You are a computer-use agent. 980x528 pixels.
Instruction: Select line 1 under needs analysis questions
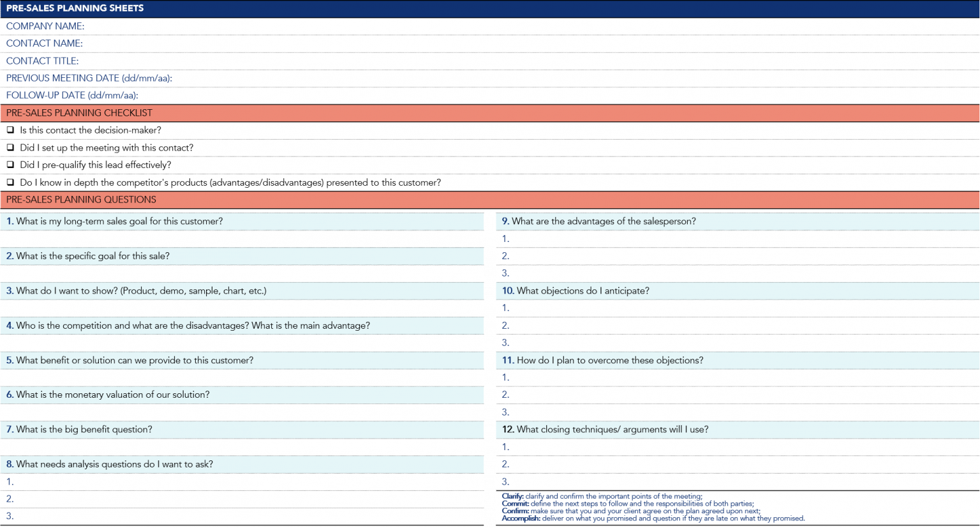[242, 482]
